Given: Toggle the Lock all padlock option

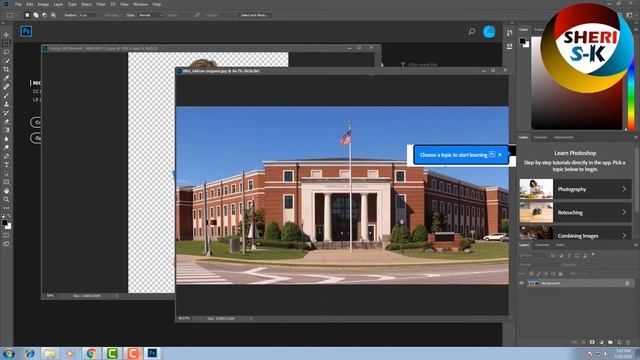Looking at the screenshot, I should coord(560,273).
